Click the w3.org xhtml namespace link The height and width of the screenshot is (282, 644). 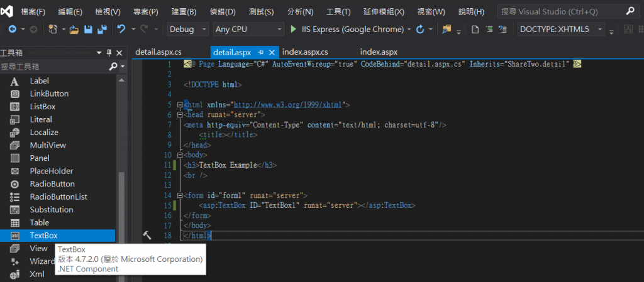(288, 105)
